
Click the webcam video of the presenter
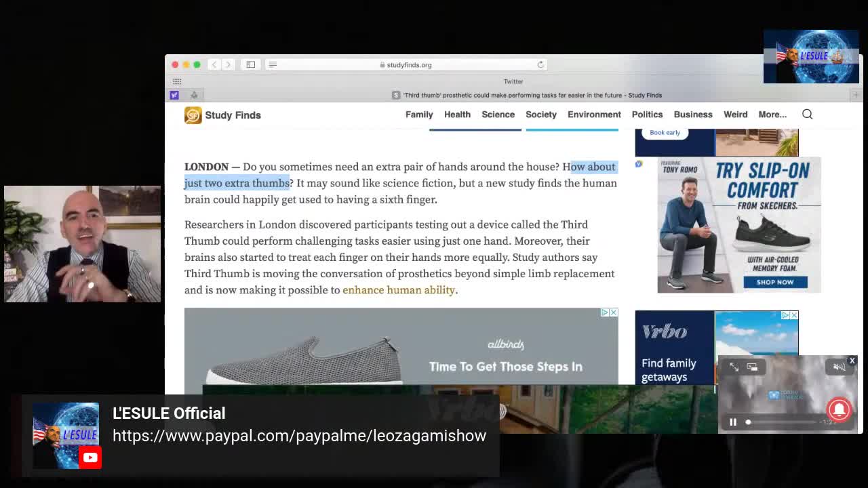click(x=82, y=244)
